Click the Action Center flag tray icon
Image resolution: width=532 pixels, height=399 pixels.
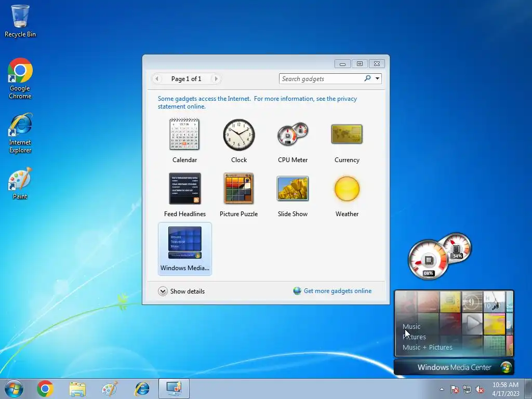pos(454,389)
